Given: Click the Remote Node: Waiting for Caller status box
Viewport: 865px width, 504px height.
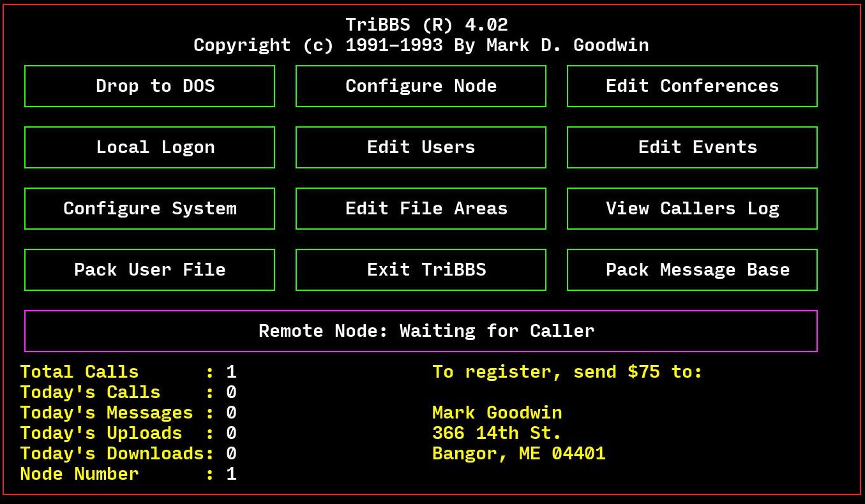Looking at the screenshot, I should pos(421,331).
